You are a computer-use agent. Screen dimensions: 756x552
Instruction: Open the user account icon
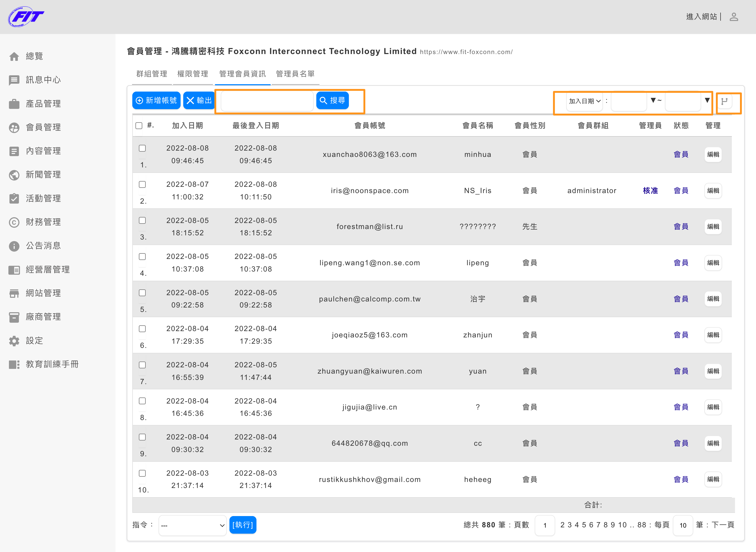point(734,17)
